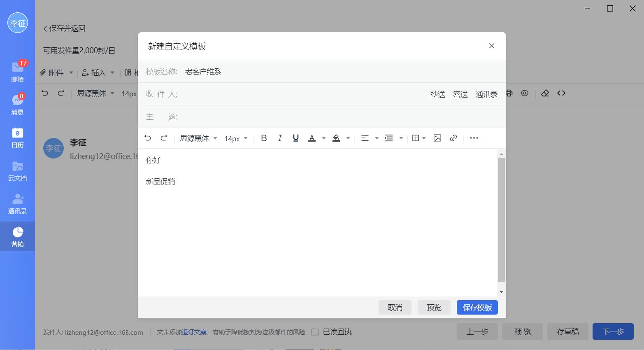Image resolution: width=644 pixels, height=350 pixels.
Task: Open the Calendar (日历) sidebar icon
Action: click(x=17, y=138)
